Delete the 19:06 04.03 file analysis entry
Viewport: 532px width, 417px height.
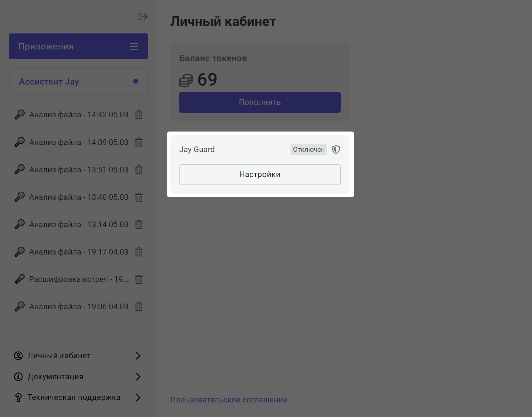139,307
